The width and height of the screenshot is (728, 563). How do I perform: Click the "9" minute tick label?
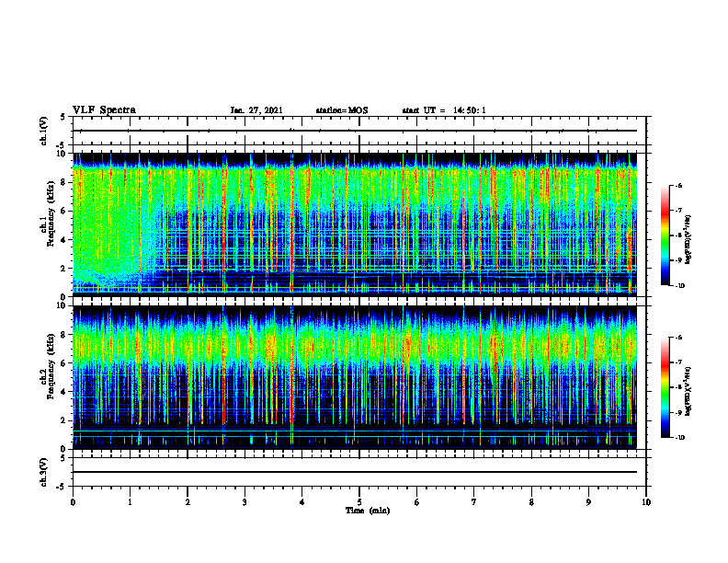click(x=588, y=502)
